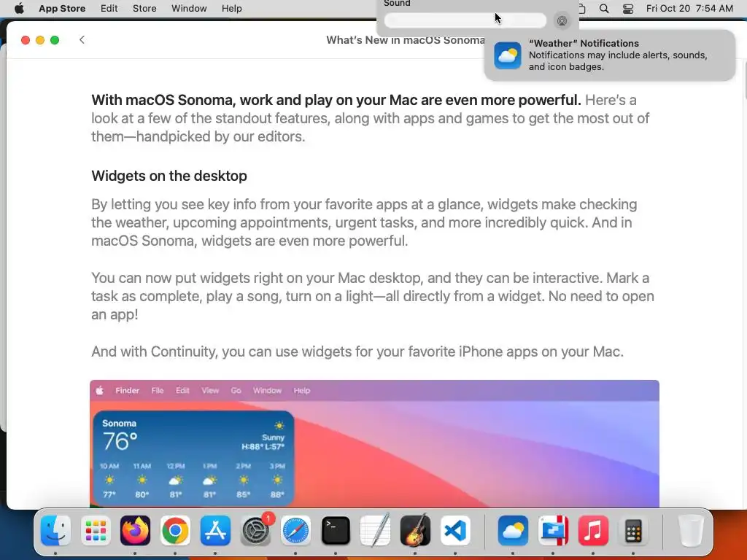The image size is (747, 560).
Task: Open the Window menu
Action: [x=189, y=8]
